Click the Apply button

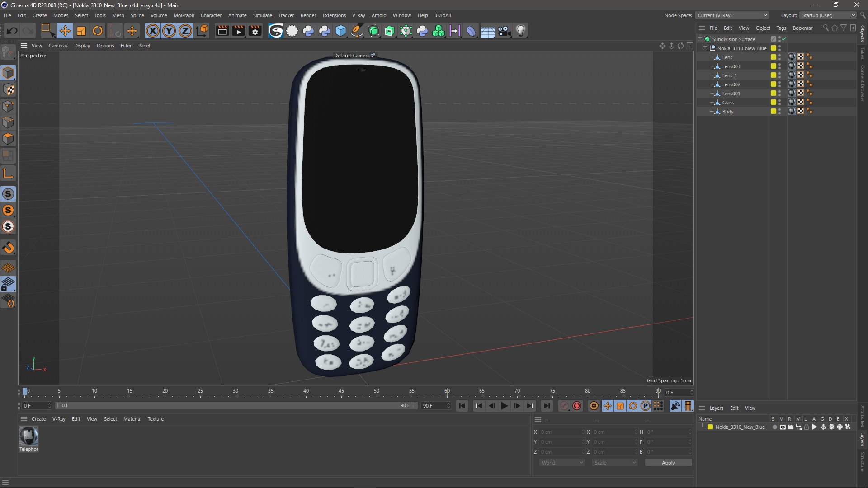(x=668, y=463)
